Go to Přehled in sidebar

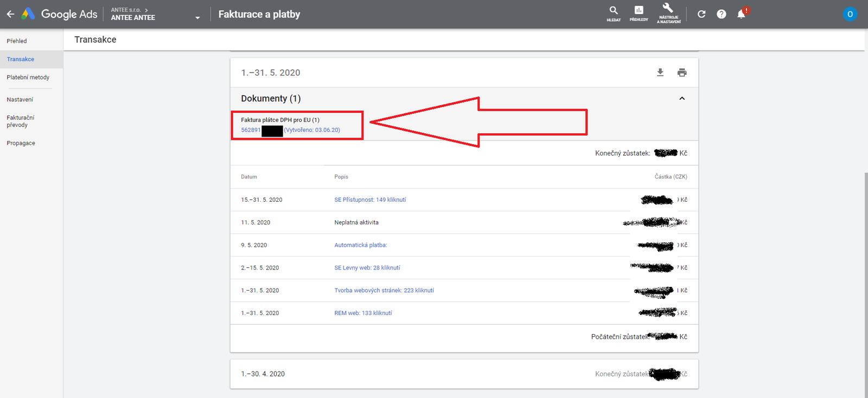point(17,41)
